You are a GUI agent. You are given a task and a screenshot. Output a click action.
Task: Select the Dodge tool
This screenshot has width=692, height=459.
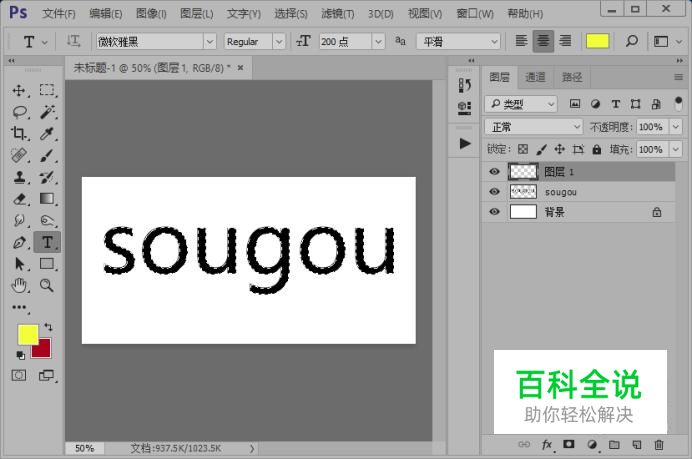coord(47,220)
